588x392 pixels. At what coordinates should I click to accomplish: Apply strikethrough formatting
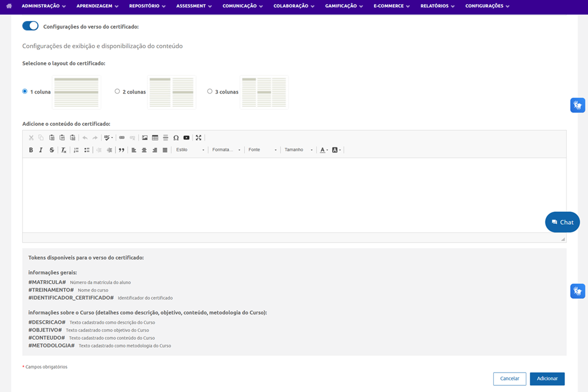(x=52, y=150)
